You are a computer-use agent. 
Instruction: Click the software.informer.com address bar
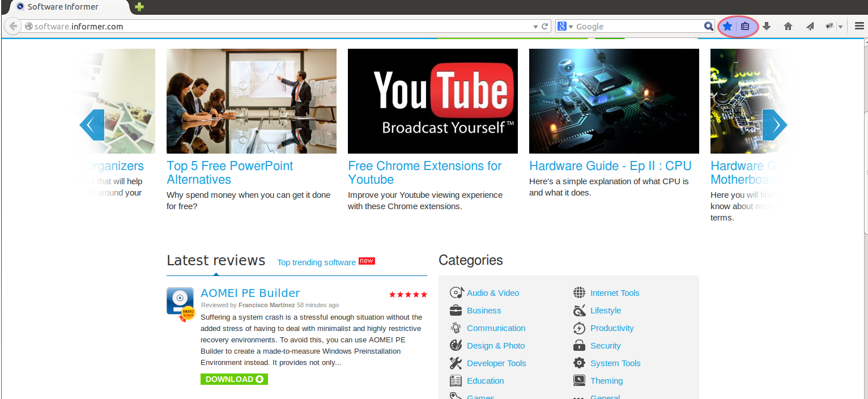point(278,26)
